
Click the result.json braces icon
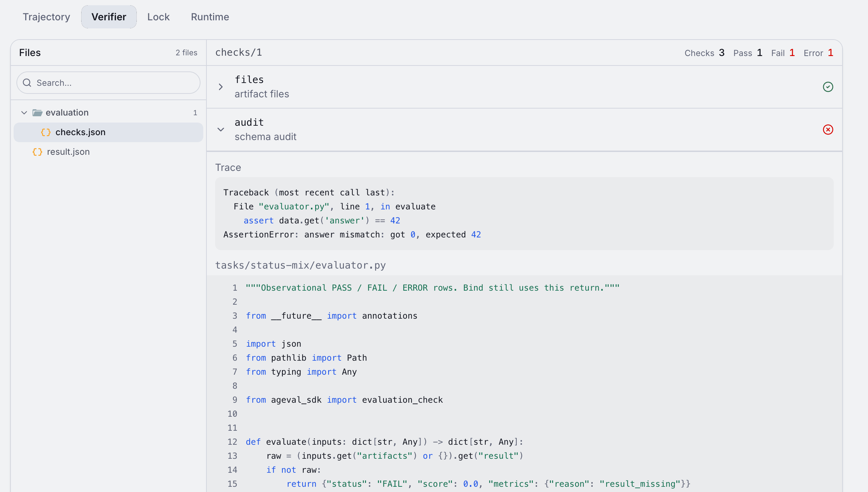37,152
